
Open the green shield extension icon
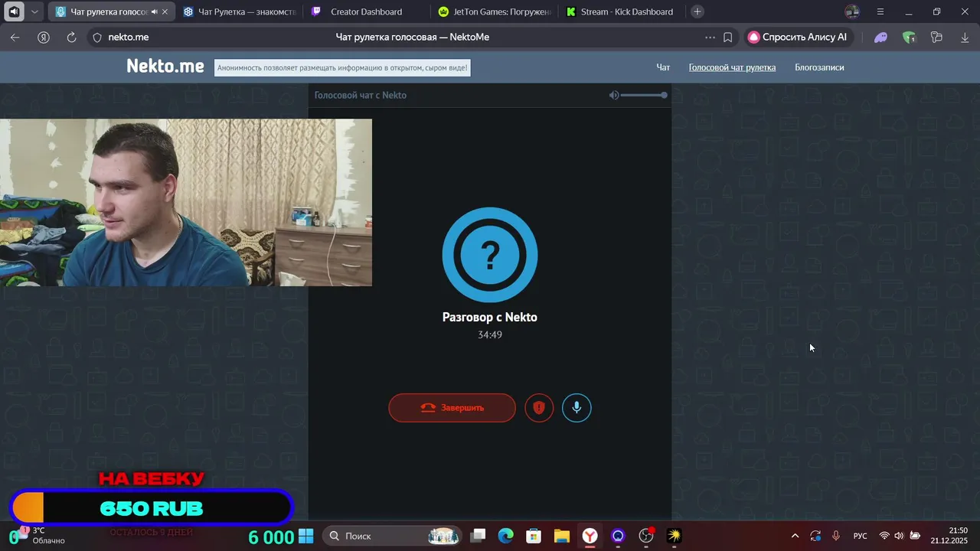point(909,37)
